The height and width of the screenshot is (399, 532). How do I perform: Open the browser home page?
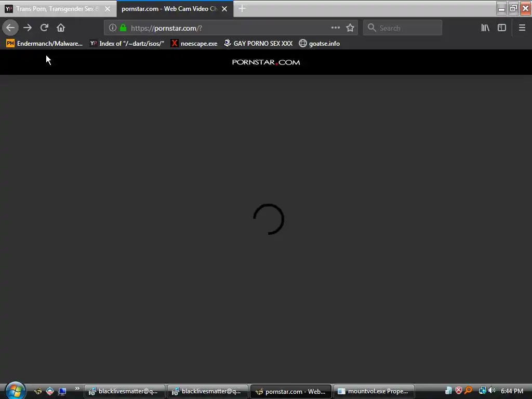coord(61,28)
